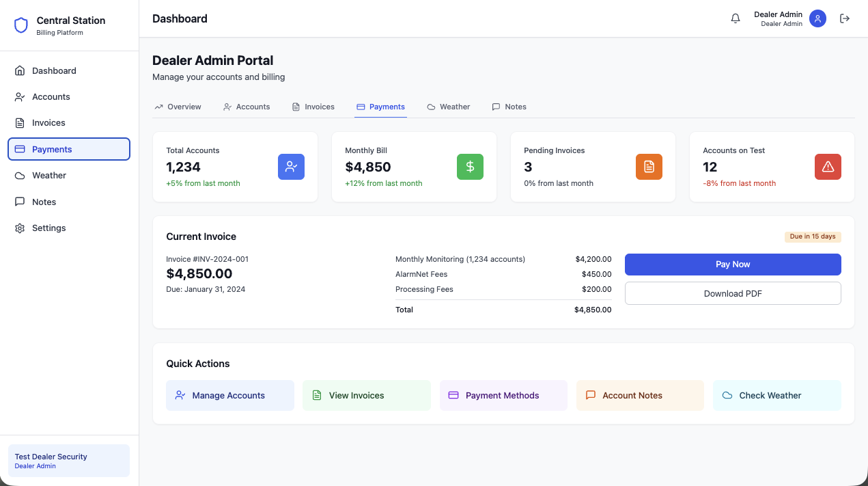Click the +12% from last month text
Screen dimensions: 868x486
[x=384, y=183]
